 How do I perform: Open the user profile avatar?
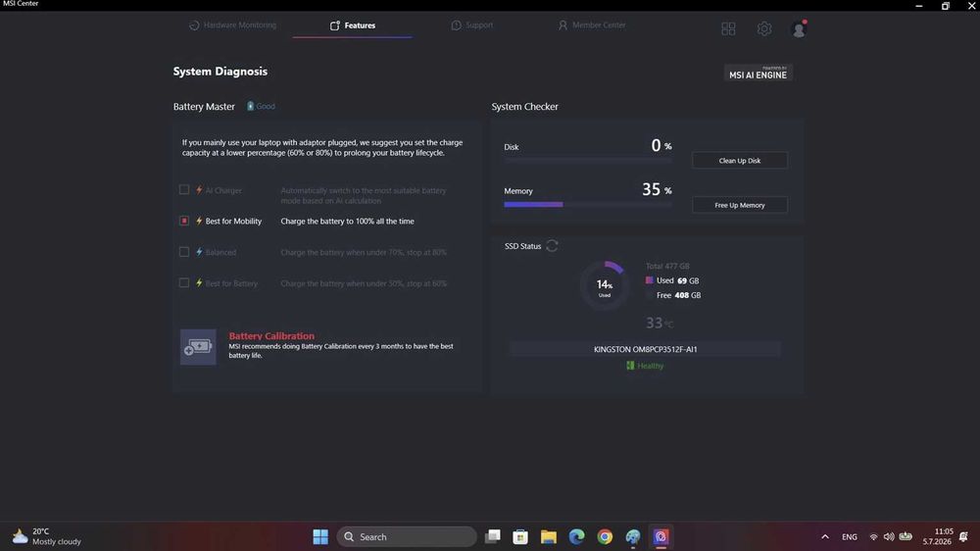(799, 28)
